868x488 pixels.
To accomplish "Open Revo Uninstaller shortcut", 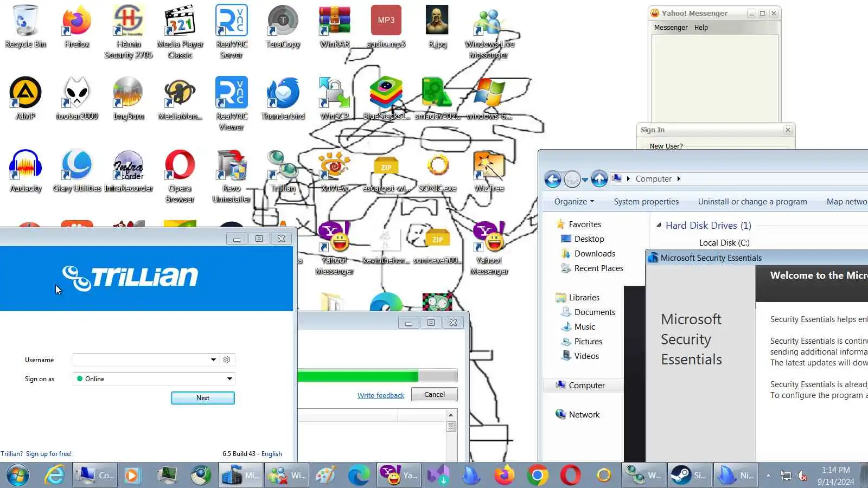I will pyautogui.click(x=232, y=176).
